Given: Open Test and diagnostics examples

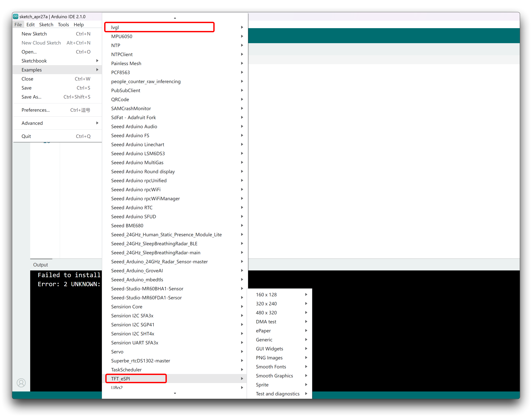Looking at the screenshot, I should click(x=280, y=394).
